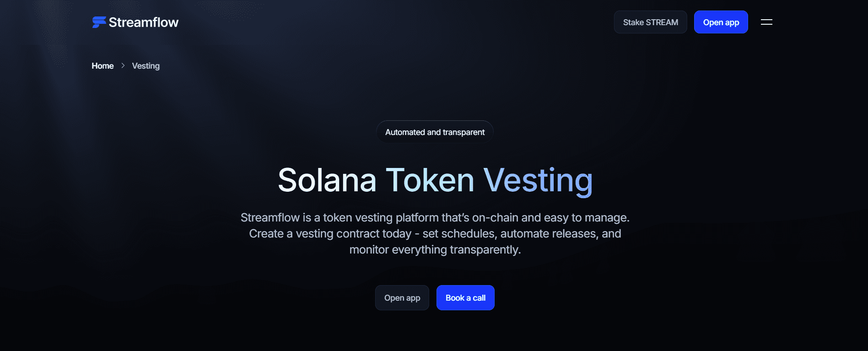Click the breadcrumb chevron separator
This screenshot has height=351, width=868.
click(123, 66)
